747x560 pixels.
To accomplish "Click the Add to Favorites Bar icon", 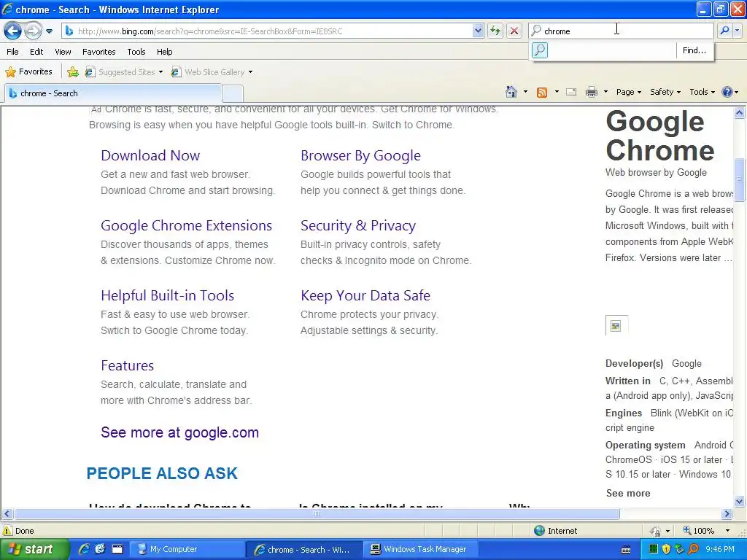I will pos(73,72).
